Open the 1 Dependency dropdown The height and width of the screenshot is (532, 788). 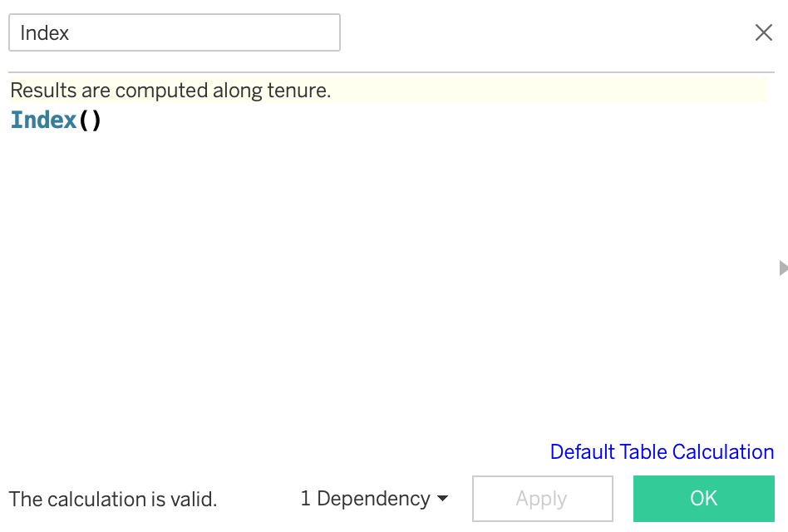point(374,499)
